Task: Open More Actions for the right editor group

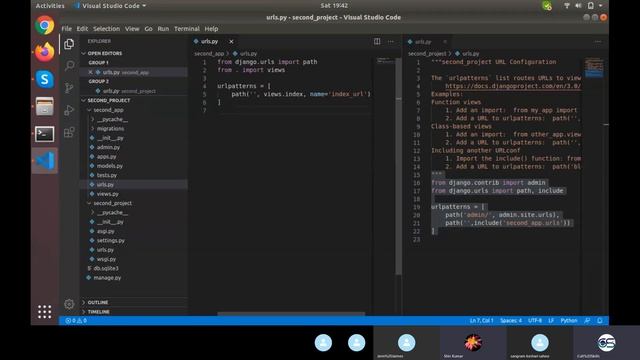Action: point(598,41)
